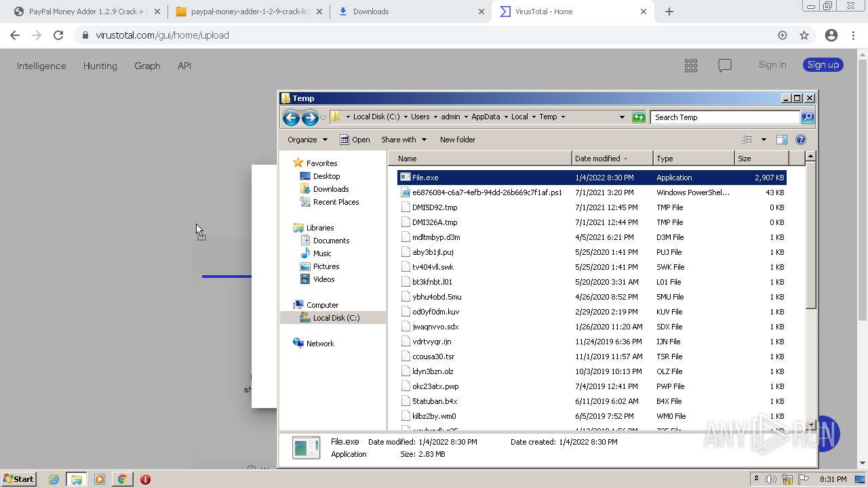
Task: Open Internet Explorer from taskbar
Action: (54, 479)
